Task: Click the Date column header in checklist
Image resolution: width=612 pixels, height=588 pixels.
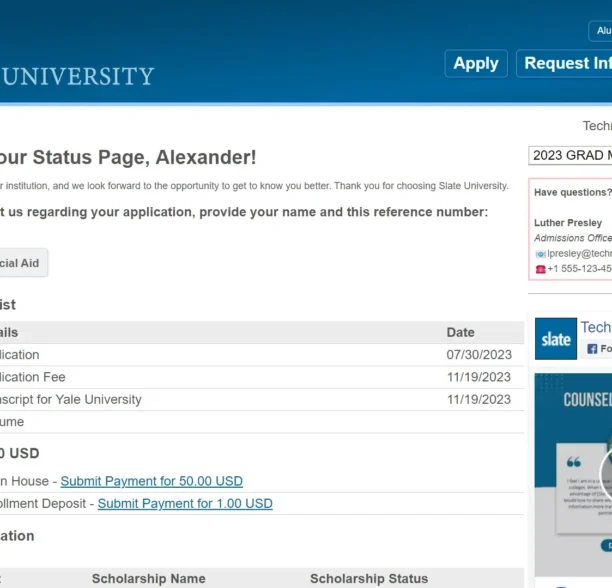Action: pos(461,332)
